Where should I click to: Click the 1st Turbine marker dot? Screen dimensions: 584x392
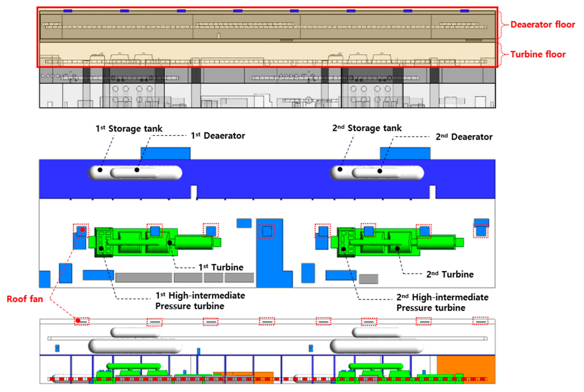click(x=170, y=243)
